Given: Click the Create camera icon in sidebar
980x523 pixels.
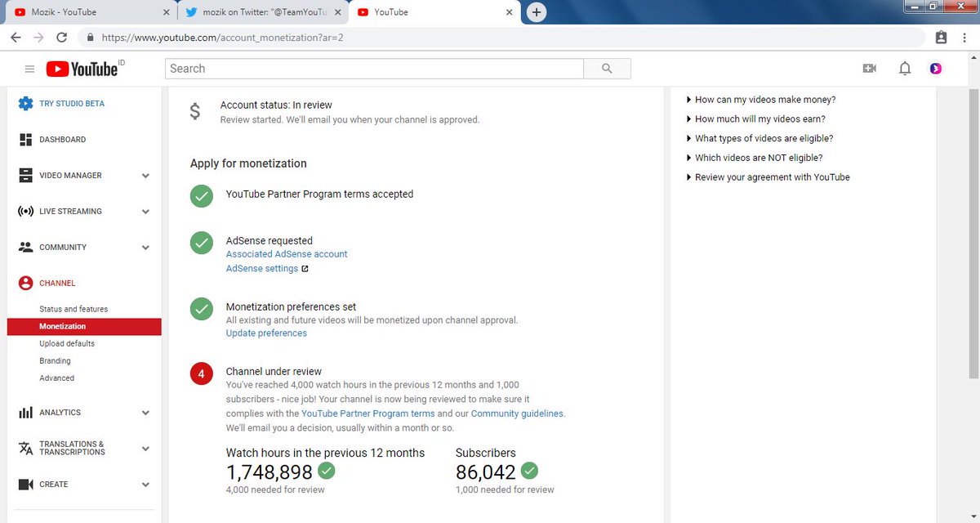Looking at the screenshot, I should pyautogui.click(x=26, y=485).
